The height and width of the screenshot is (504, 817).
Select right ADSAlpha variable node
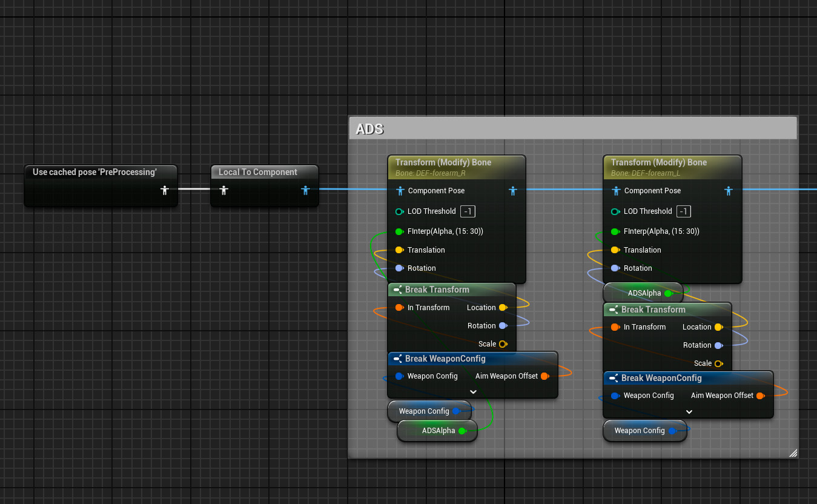pyautogui.click(x=643, y=293)
